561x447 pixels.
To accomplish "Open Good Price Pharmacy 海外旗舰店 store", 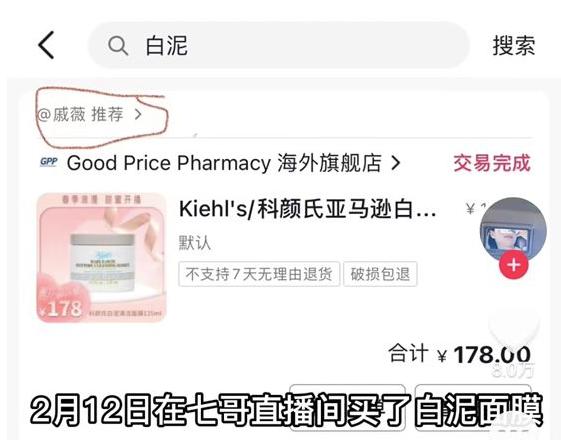I will pos(224,163).
